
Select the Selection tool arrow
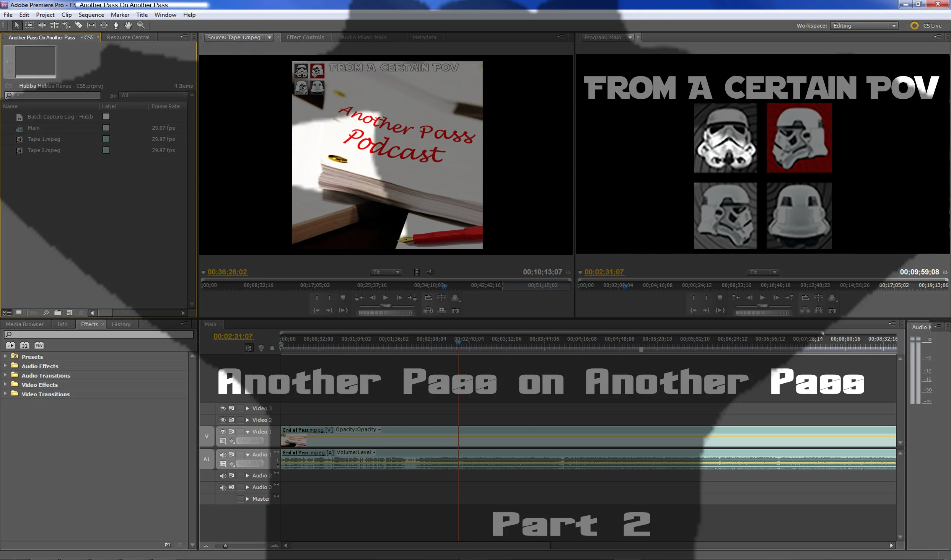17,25
